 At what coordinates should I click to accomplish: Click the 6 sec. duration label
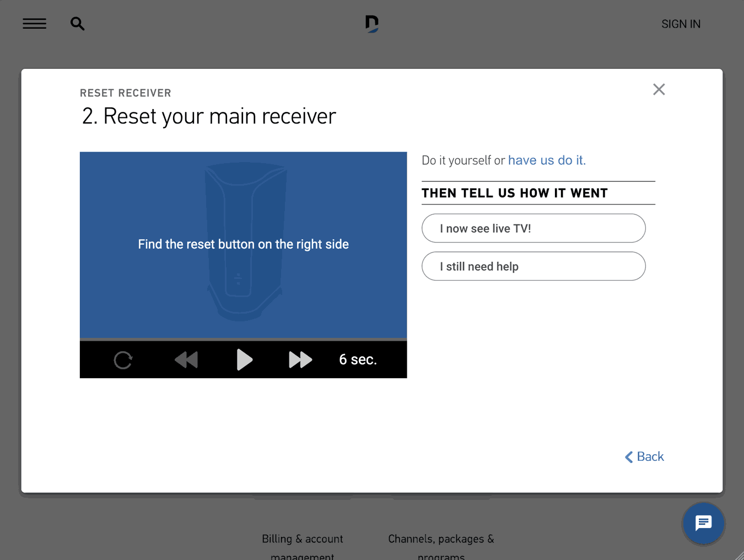pyautogui.click(x=358, y=359)
